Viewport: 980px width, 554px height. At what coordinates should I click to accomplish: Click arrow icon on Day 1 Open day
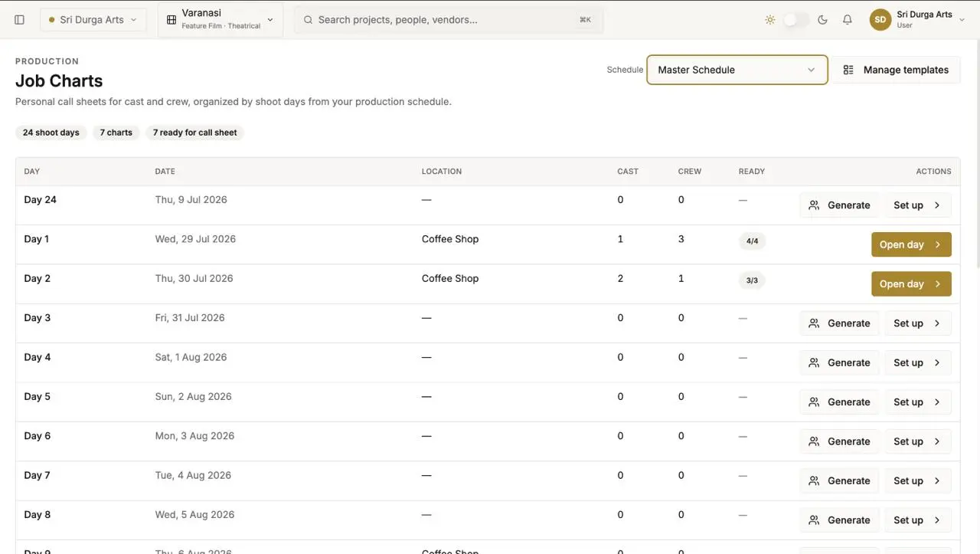[x=938, y=245]
